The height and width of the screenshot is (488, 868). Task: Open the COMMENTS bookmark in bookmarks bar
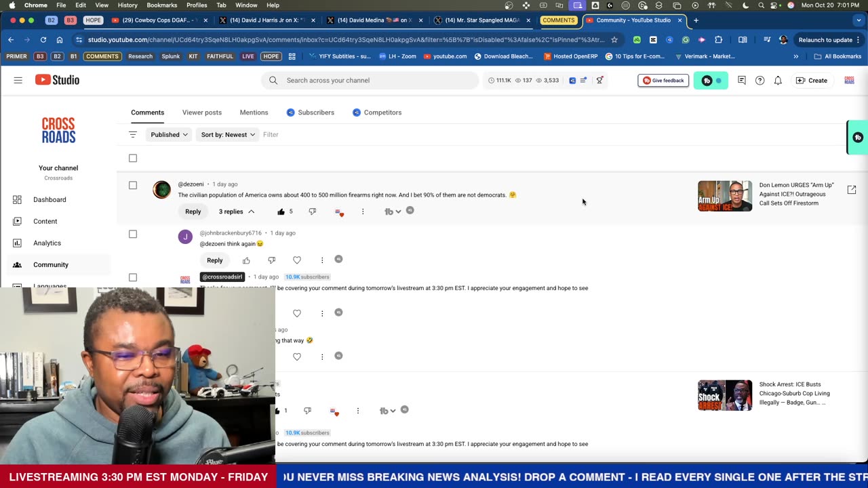pyautogui.click(x=102, y=56)
